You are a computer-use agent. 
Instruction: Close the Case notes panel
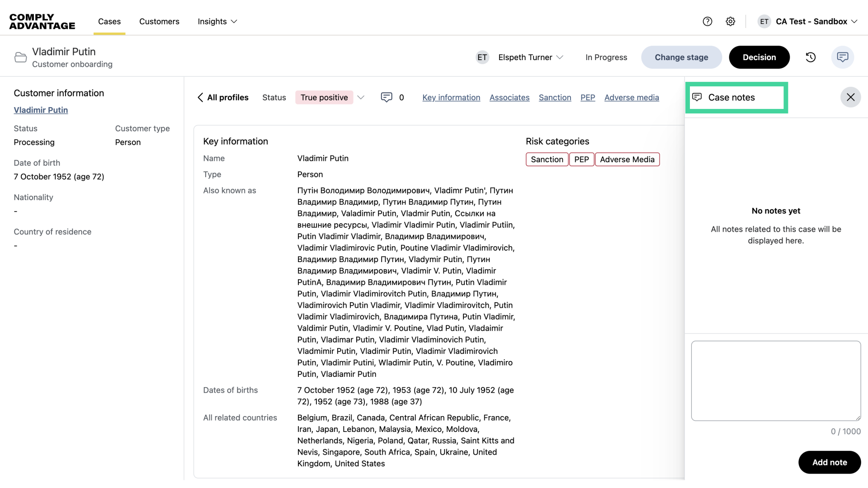point(850,97)
